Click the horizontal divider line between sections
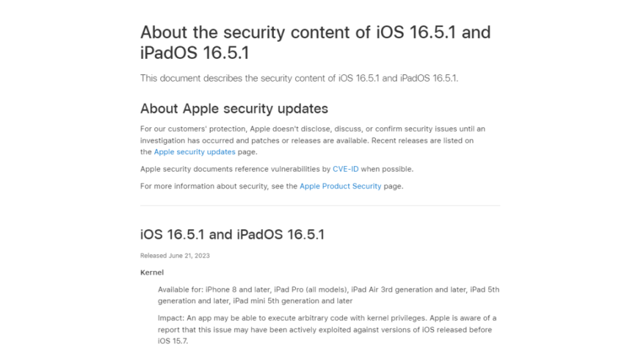The height and width of the screenshot is (346, 644). pyautogui.click(x=320, y=205)
